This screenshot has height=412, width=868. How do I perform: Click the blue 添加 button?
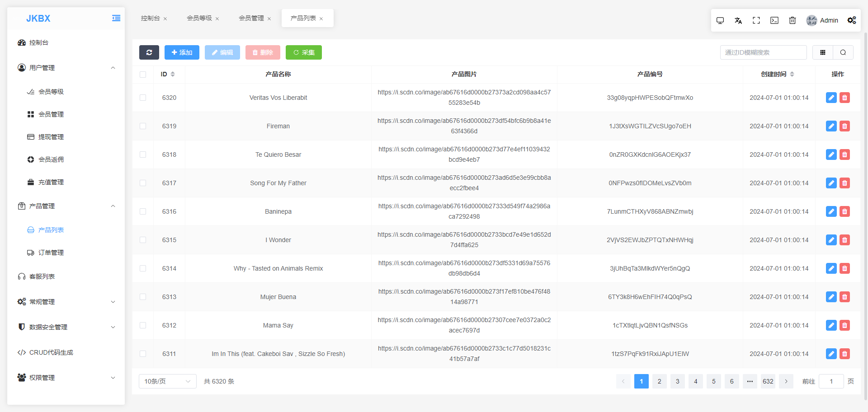[182, 52]
